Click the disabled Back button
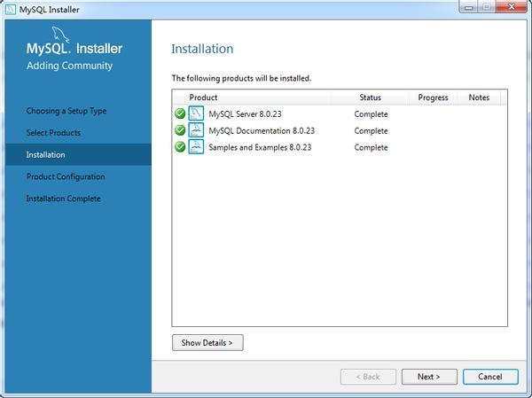532x398 pixels. 368,377
